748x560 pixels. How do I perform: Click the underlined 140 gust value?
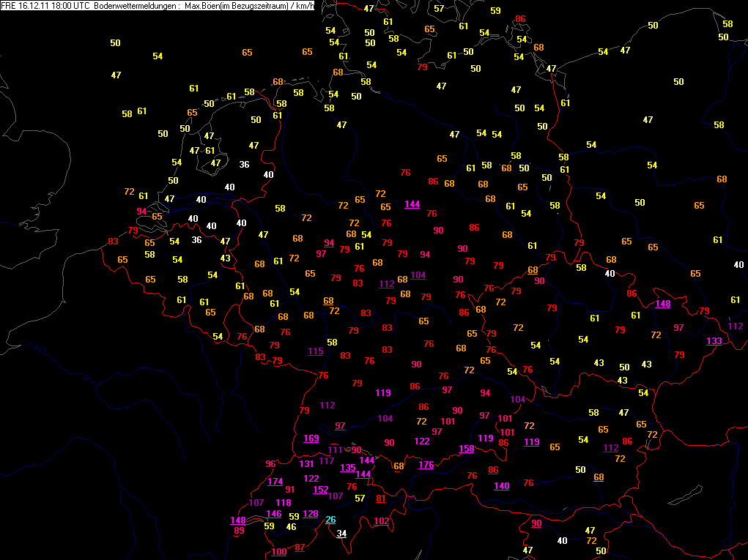(501, 485)
